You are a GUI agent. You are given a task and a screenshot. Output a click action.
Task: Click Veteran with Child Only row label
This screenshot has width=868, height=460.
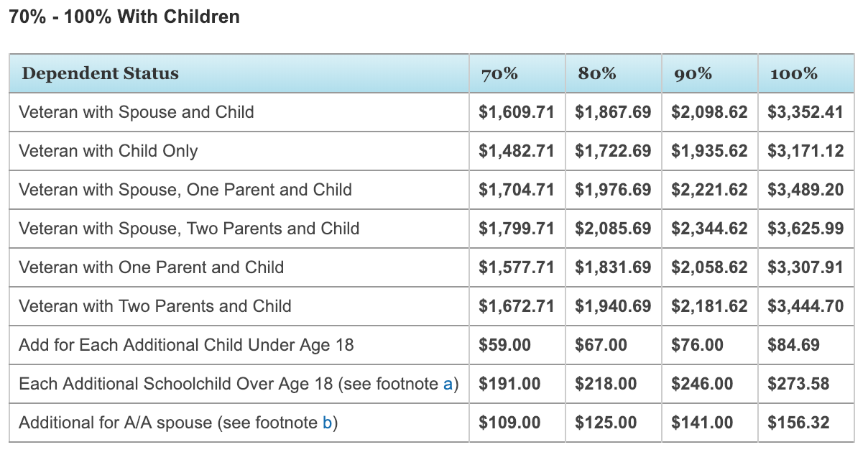108,151
